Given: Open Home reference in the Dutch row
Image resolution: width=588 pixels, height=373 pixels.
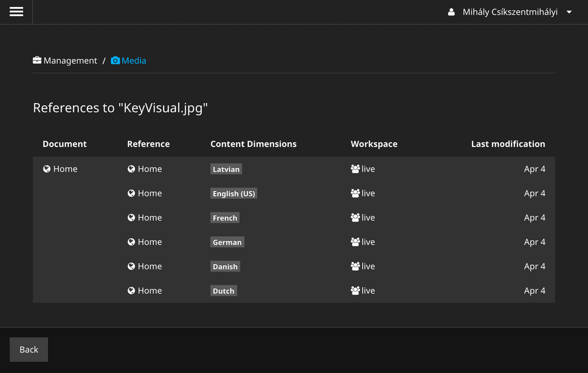Looking at the screenshot, I should pos(150,291).
